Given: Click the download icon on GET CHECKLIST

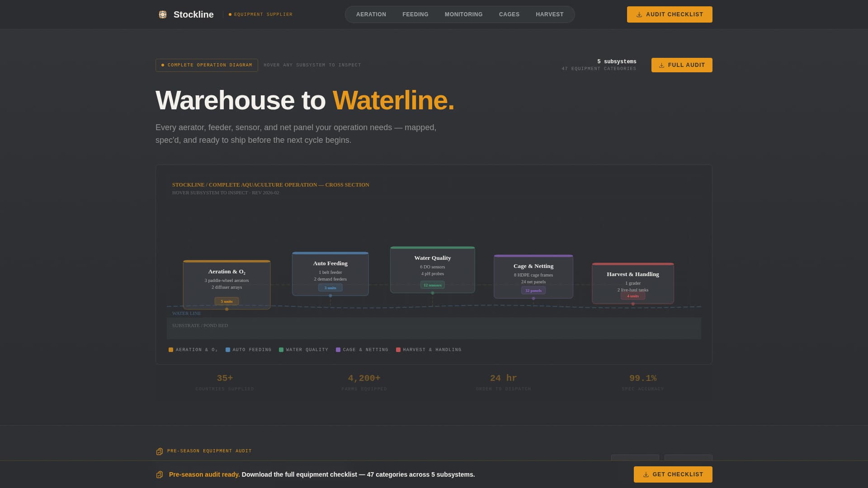Looking at the screenshot, I should pyautogui.click(x=646, y=474).
